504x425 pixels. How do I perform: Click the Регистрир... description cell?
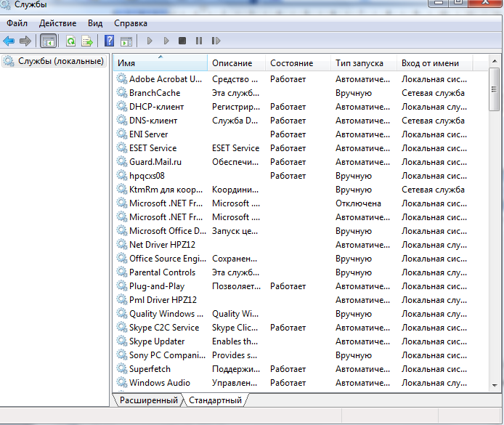[236, 107]
